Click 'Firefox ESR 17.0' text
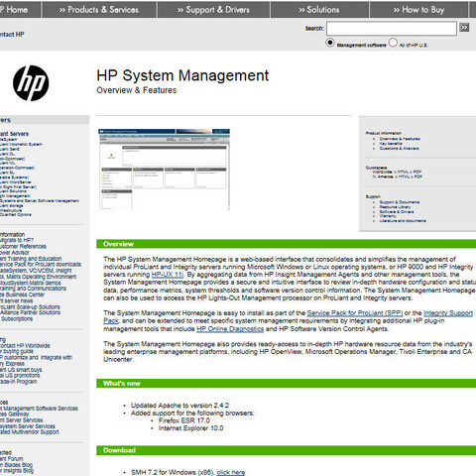 click(184, 420)
